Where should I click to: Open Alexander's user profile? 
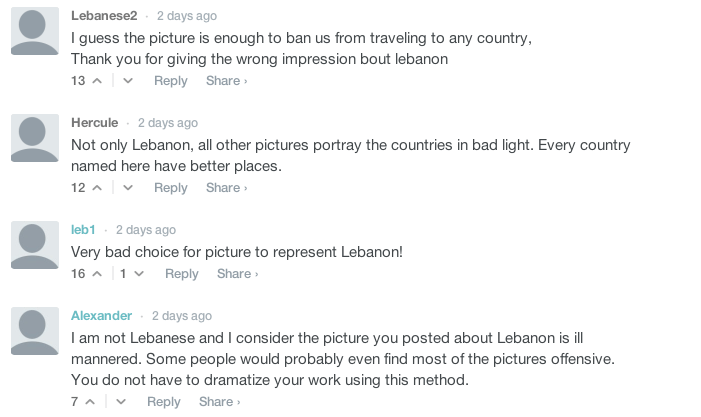pyautogui.click(x=101, y=315)
